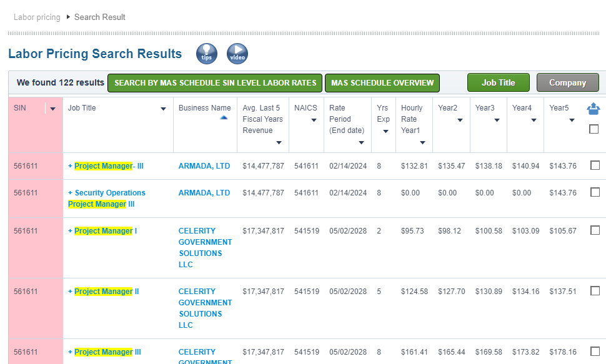The image size is (606, 364).
Task: Sort by the NAICS column arrow
Action: click(x=314, y=120)
